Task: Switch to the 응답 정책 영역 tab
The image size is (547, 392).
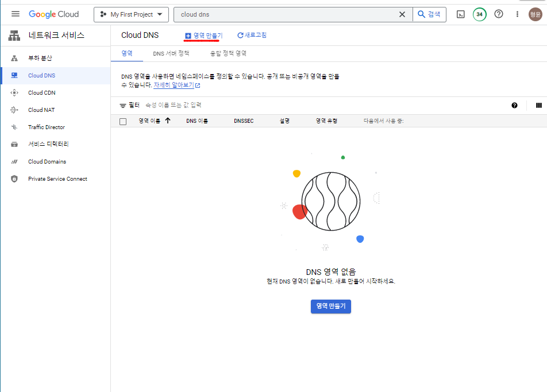Action: pyautogui.click(x=228, y=53)
